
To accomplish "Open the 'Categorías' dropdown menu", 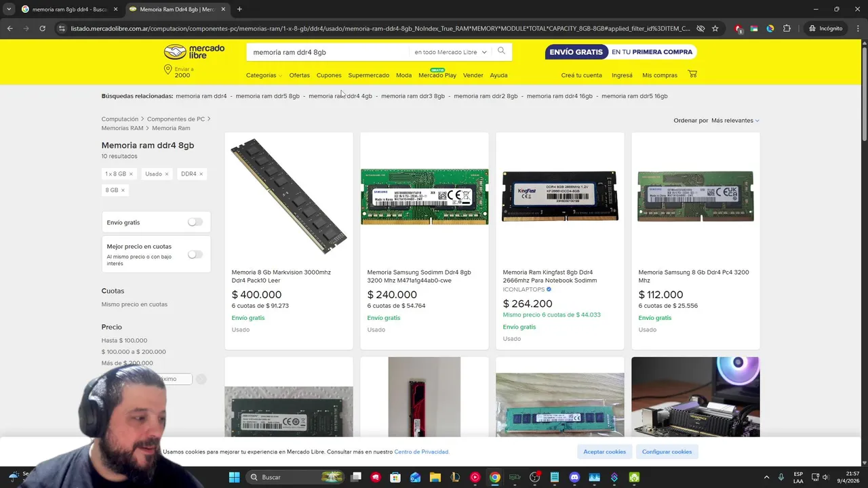I will 264,75.
